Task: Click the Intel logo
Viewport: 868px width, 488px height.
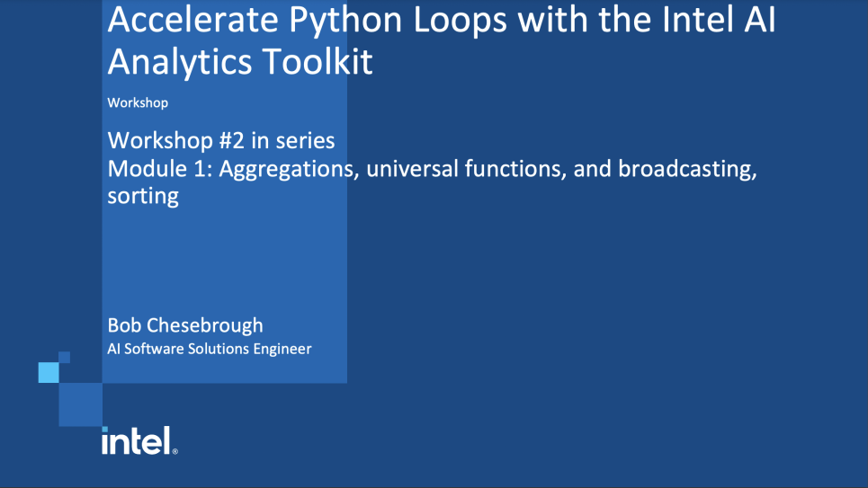Action: [x=135, y=440]
